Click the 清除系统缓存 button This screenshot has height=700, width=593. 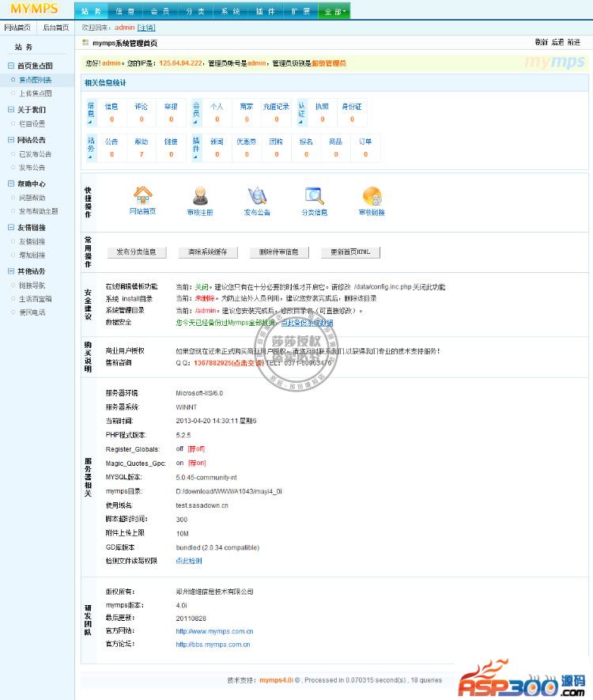tap(208, 252)
